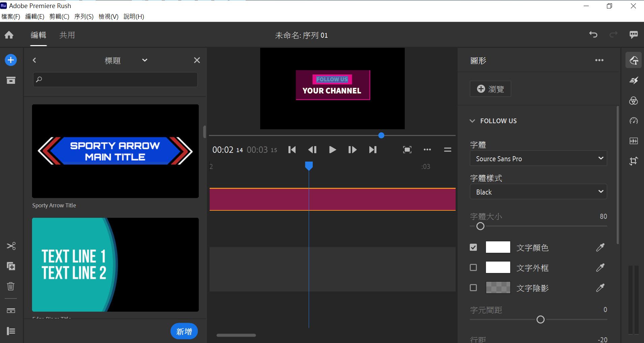Click the 文字顏色 white color swatch

pyautogui.click(x=498, y=247)
